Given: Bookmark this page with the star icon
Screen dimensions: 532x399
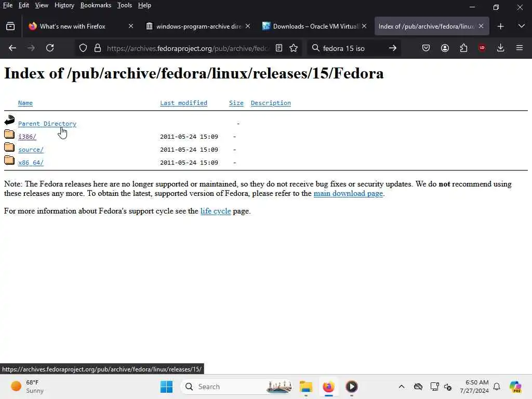Looking at the screenshot, I should (294, 48).
